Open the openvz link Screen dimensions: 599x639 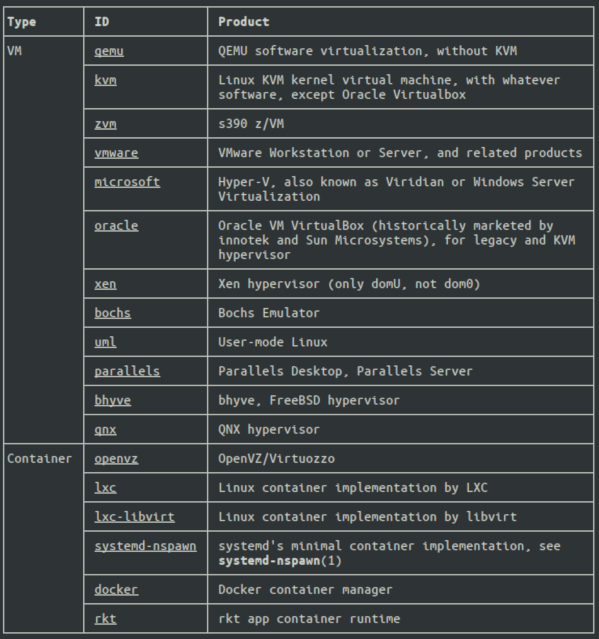(116, 459)
